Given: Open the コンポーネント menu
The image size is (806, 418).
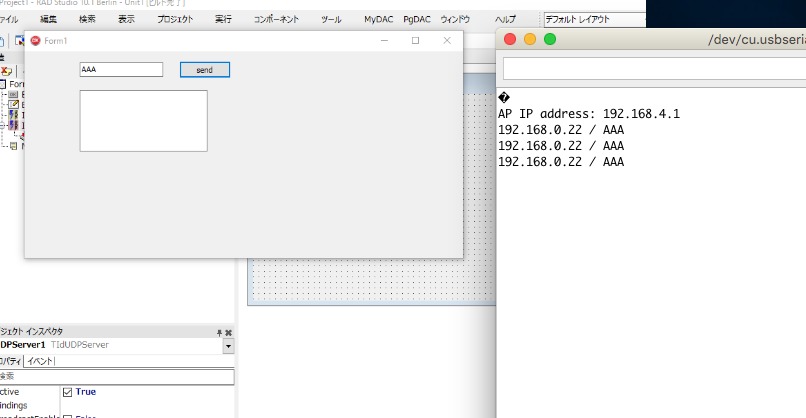Looking at the screenshot, I should [x=276, y=19].
